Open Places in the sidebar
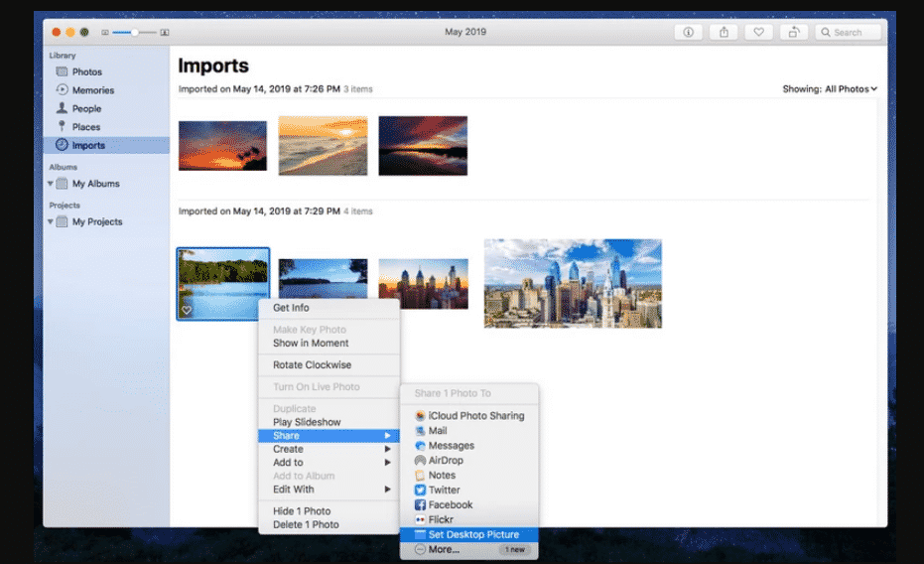Viewport: 924px width, 564px height. click(85, 127)
